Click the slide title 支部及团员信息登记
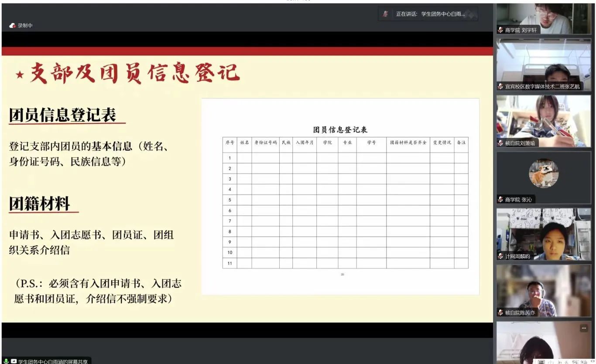The height and width of the screenshot is (364, 596). click(x=135, y=73)
